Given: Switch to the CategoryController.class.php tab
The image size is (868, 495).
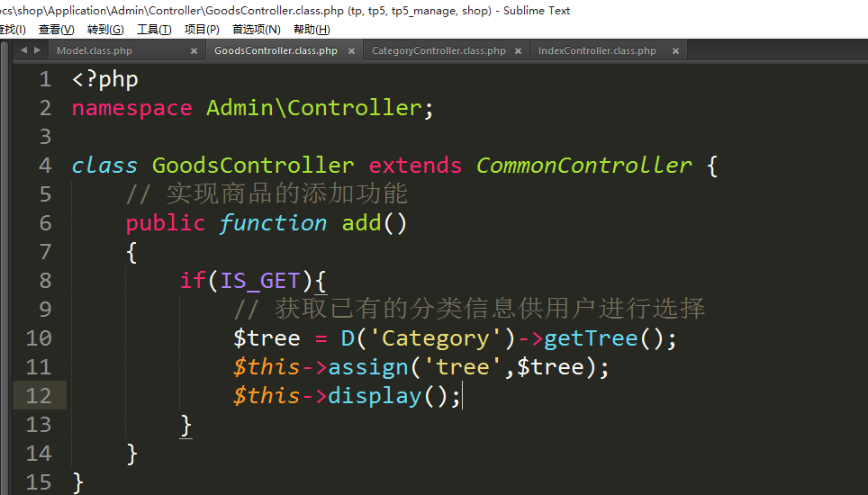Looking at the screenshot, I should (439, 51).
